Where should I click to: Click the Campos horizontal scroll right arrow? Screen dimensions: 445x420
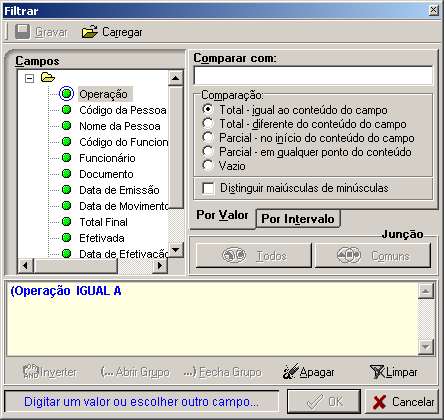pyautogui.click(x=160, y=265)
